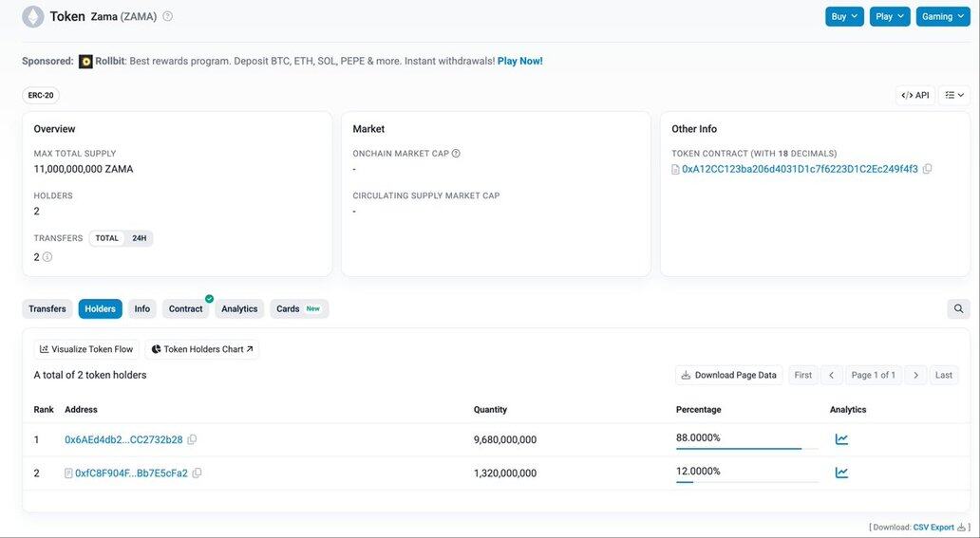Click the info icon beside transfers count

point(47,257)
